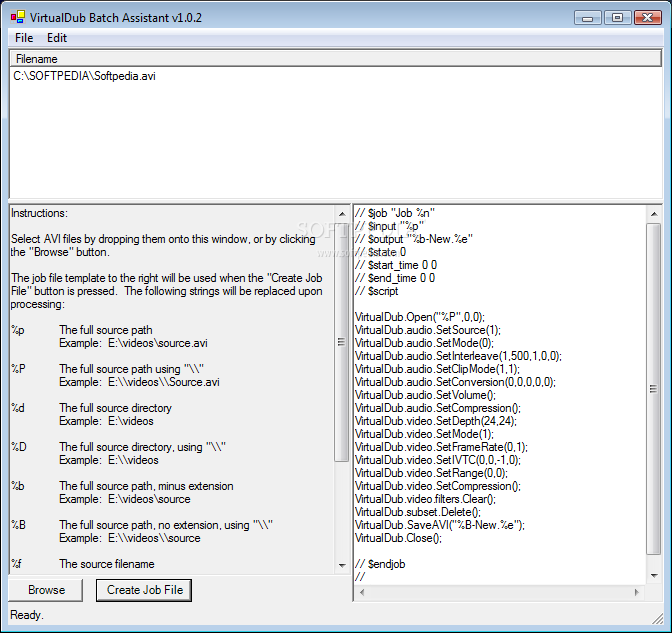Close the VirtualDub Batch Assistant window

648,18
